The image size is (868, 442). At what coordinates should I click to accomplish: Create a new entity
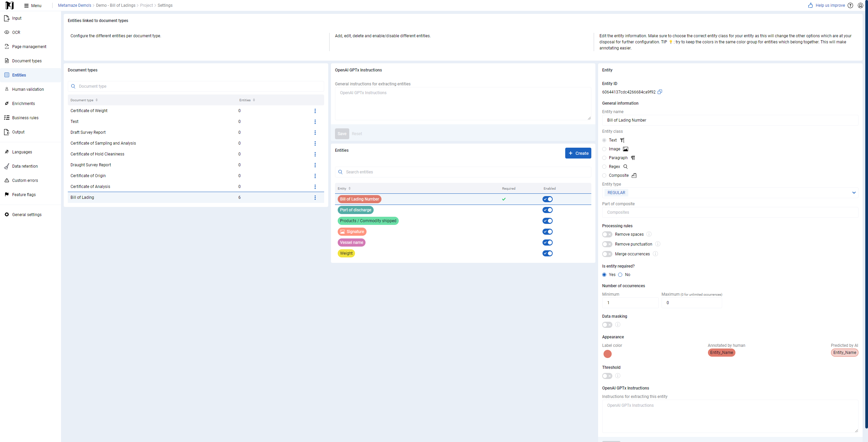click(578, 153)
